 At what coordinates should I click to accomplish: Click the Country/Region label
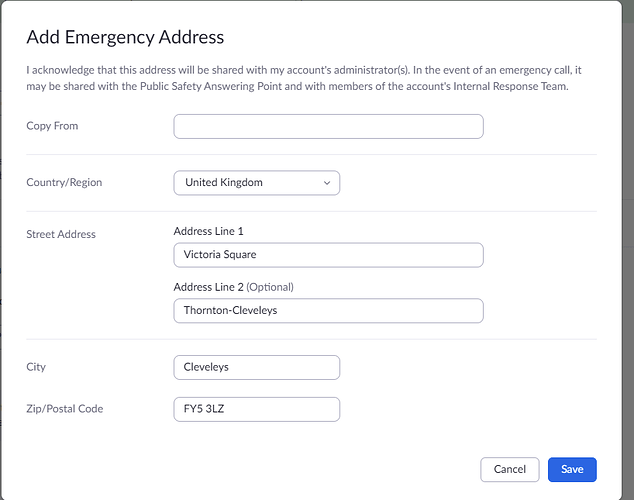tap(64, 183)
